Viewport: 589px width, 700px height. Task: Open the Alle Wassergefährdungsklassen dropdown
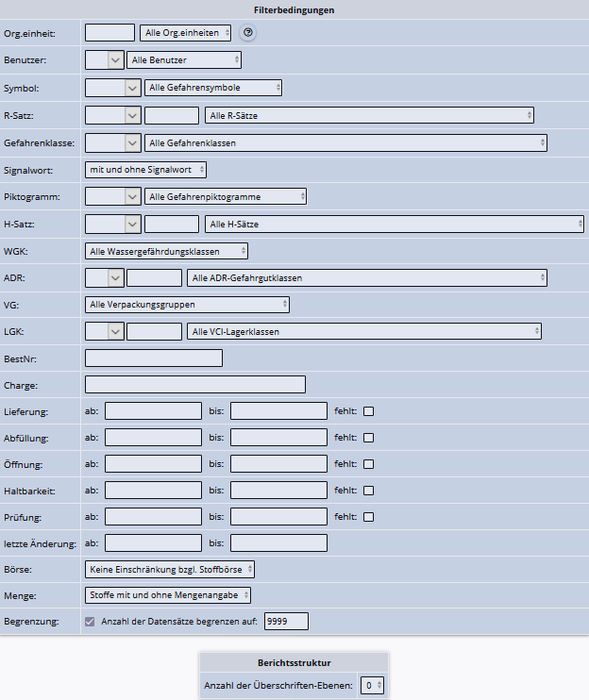pyautogui.click(x=166, y=251)
